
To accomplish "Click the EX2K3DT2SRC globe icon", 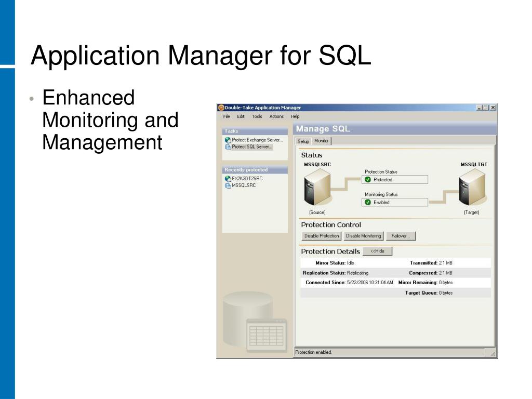I will click(x=228, y=179).
